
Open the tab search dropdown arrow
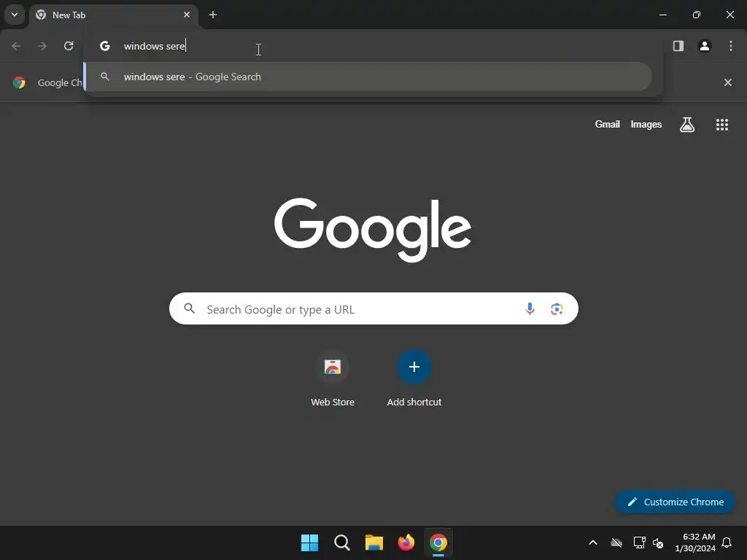15,15
